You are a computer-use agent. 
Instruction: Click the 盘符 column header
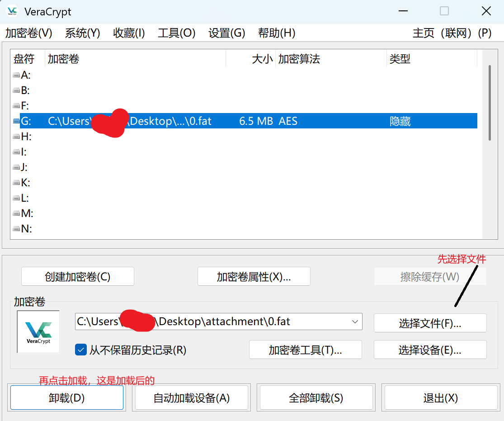(x=28, y=59)
